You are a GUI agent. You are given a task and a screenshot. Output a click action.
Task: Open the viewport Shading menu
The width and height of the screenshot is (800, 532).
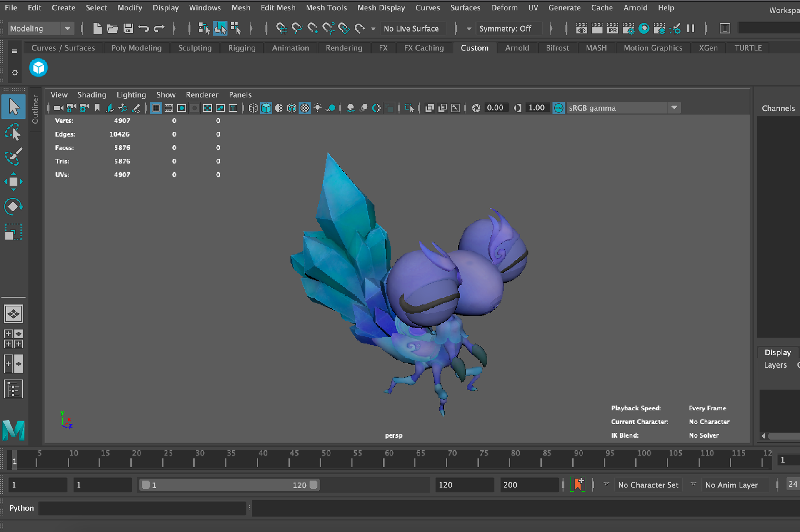[x=92, y=95]
